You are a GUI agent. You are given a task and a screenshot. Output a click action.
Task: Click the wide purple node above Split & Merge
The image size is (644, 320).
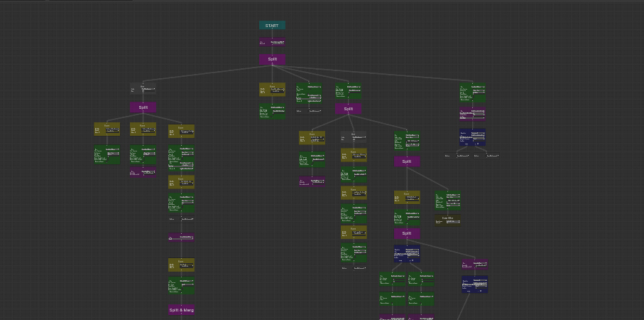(181, 238)
